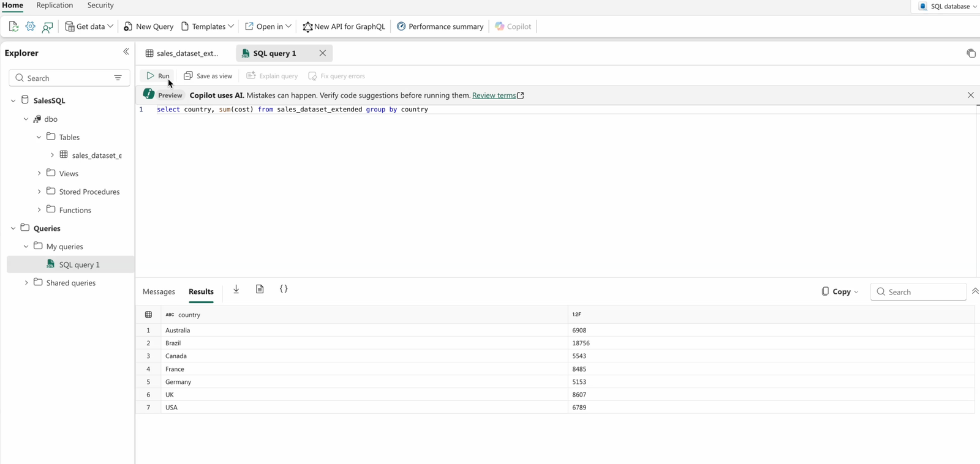Click the Explorer search field

pyautogui.click(x=69, y=78)
